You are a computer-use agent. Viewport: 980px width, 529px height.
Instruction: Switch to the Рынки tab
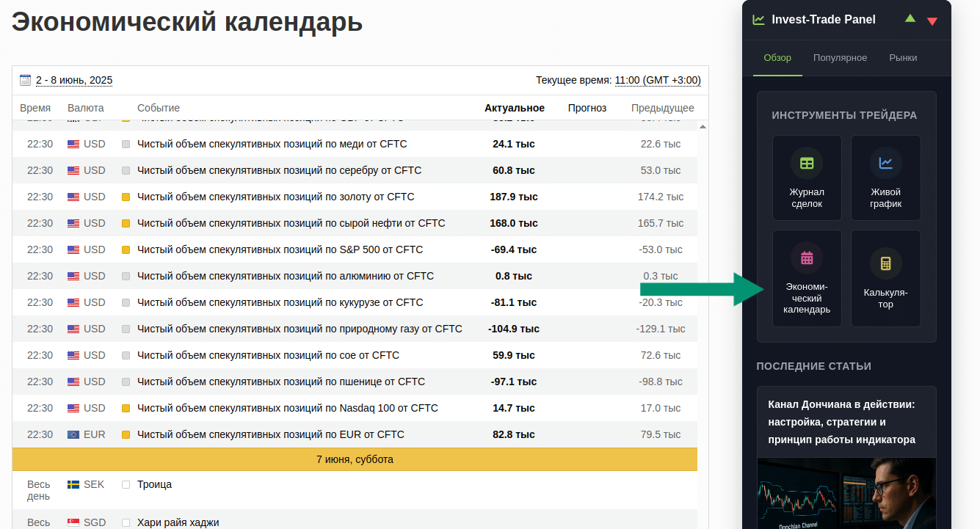coord(903,58)
